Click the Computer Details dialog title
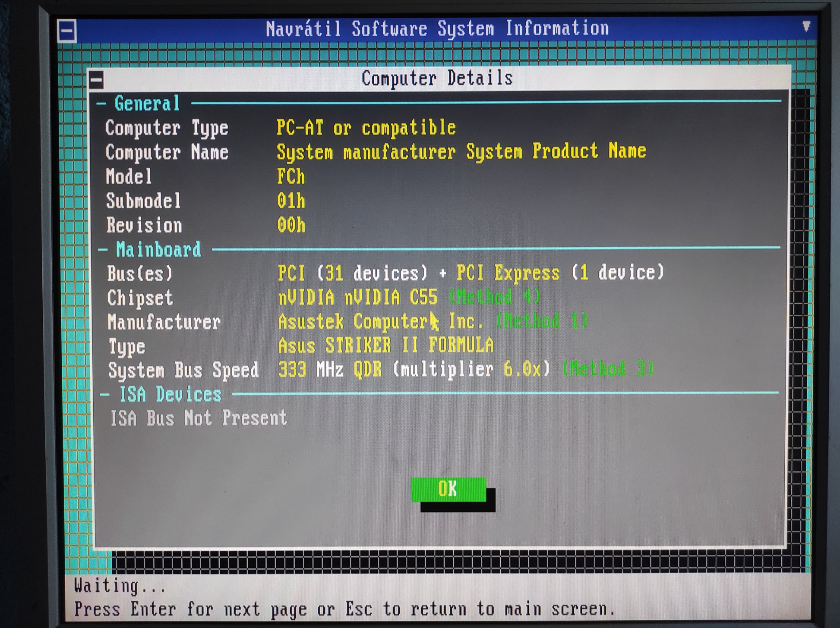Viewport: 840px width, 628px height. [437, 78]
